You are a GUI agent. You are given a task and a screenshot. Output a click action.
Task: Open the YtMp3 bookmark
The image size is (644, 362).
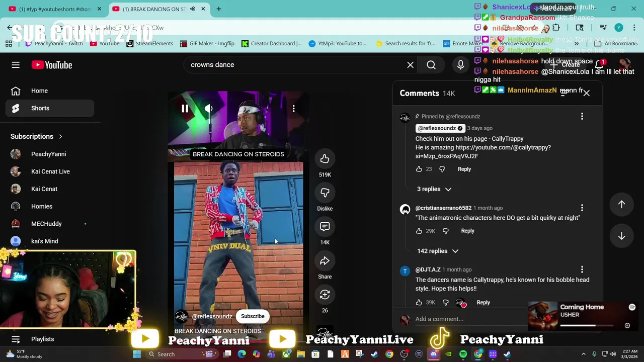[338, 44]
